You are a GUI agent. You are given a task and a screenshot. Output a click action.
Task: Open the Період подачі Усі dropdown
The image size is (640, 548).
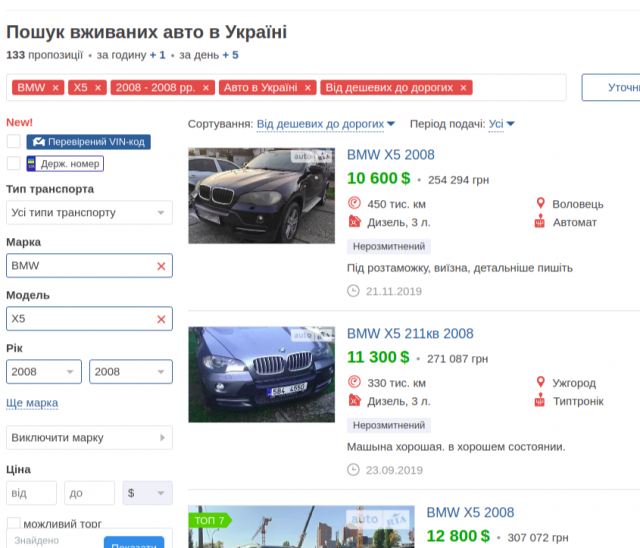[502, 124]
